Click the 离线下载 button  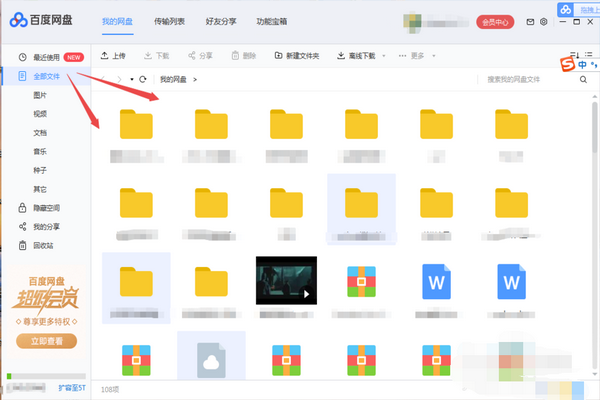[356, 56]
